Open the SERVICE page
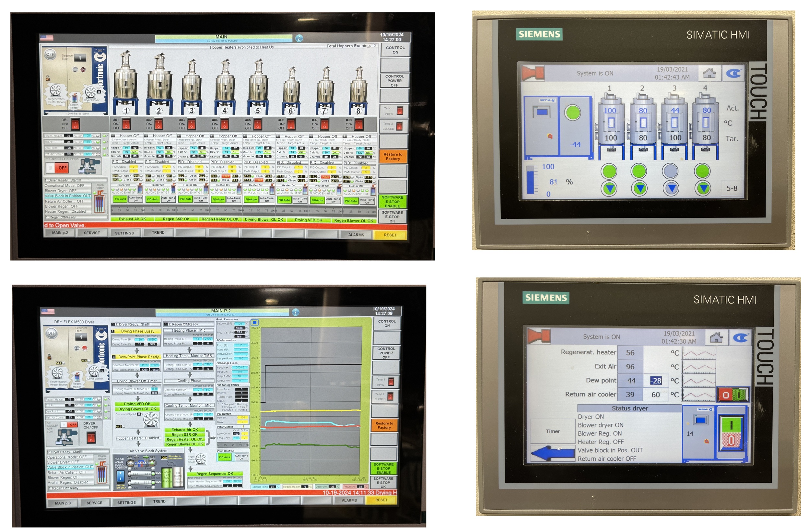Screen dimensions: 808x532 click(x=92, y=232)
